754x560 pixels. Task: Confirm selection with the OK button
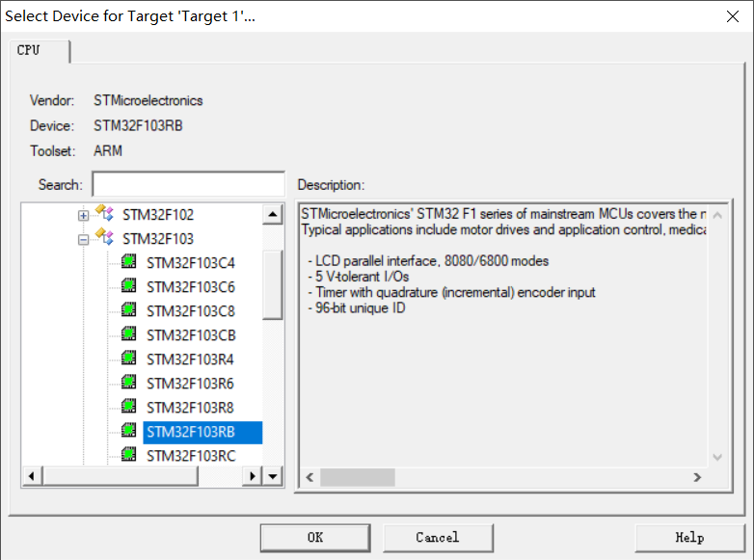tap(315, 538)
